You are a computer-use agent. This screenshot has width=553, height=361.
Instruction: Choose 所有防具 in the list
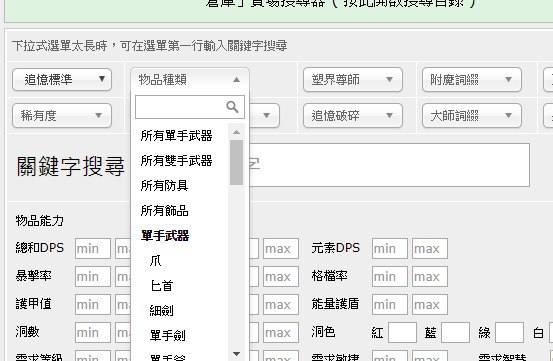pyautogui.click(x=164, y=185)
